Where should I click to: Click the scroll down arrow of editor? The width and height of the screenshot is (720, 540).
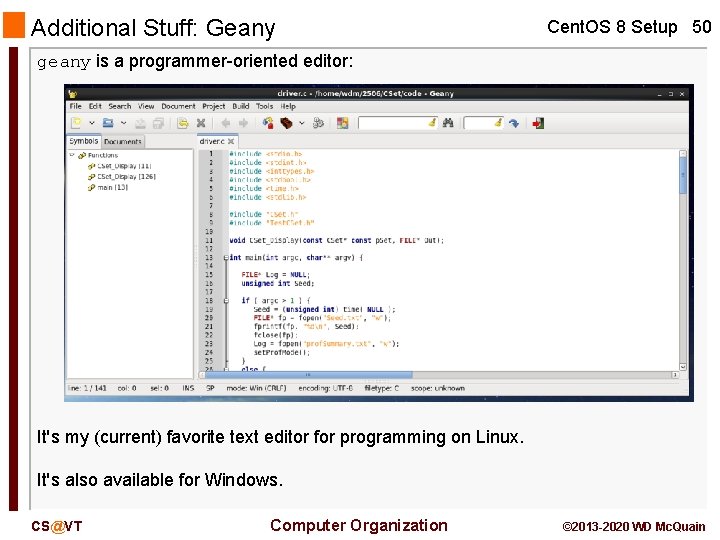tap(683, 366)
